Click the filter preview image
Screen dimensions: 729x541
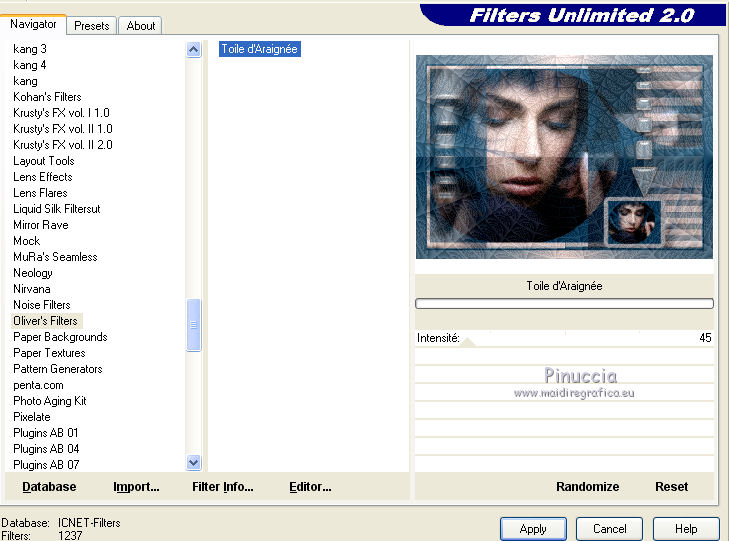coord(564,157)
